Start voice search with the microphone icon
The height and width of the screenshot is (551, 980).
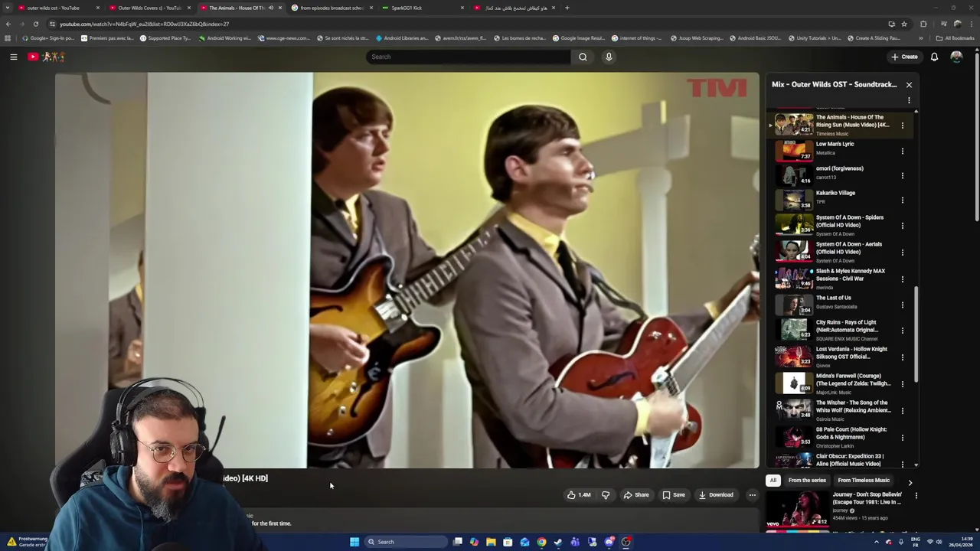click(609, 57)
